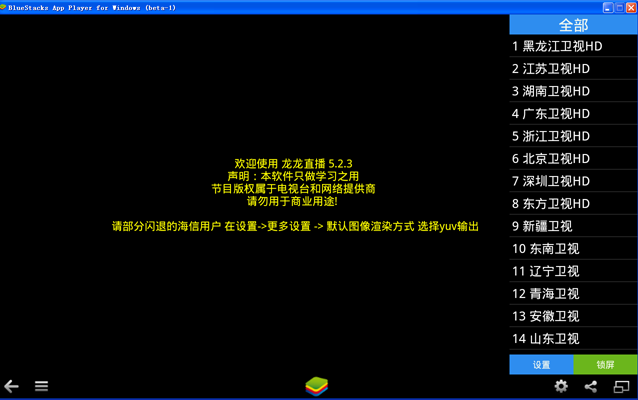Select channel 12 青海卫视
Image resolution: width=638 pixels, height=400 pixels.
click(573, 293)
